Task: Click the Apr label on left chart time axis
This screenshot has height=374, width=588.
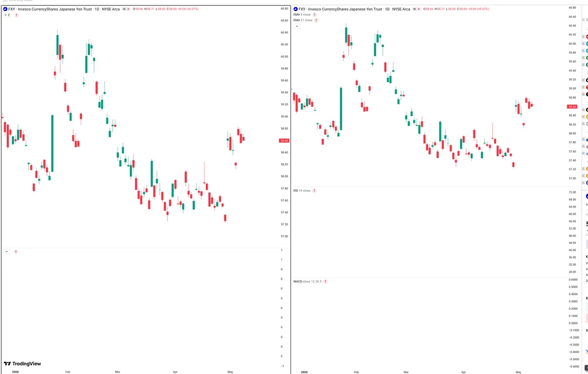Action: (175, 372)
